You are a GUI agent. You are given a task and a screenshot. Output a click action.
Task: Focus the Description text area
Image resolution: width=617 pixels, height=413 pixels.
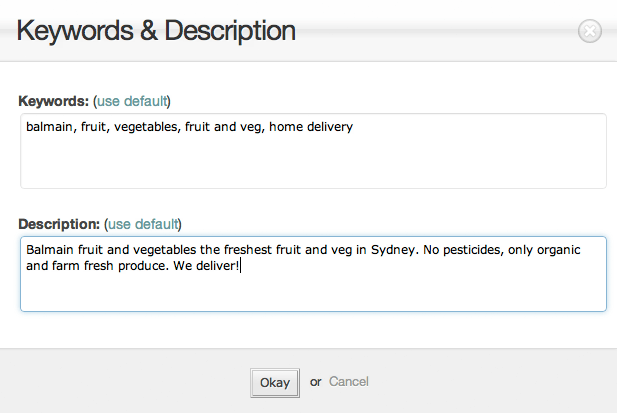tap(313, 274)
